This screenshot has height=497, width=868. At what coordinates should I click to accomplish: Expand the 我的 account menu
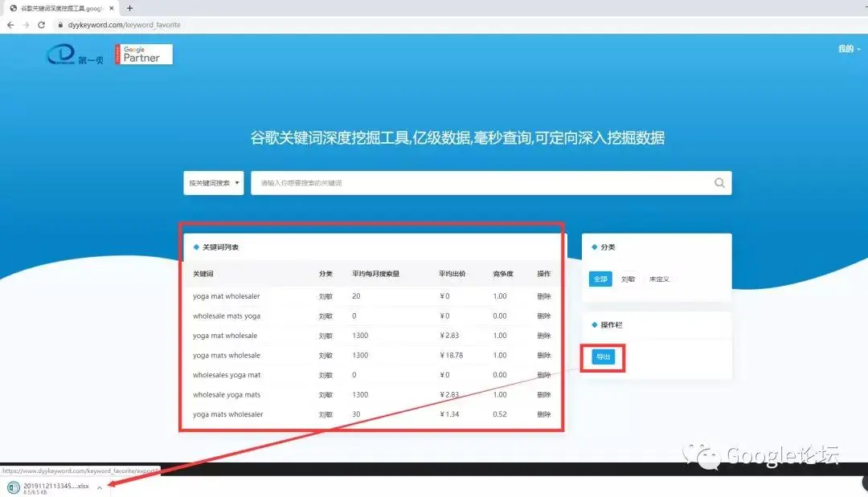[849, 49]
